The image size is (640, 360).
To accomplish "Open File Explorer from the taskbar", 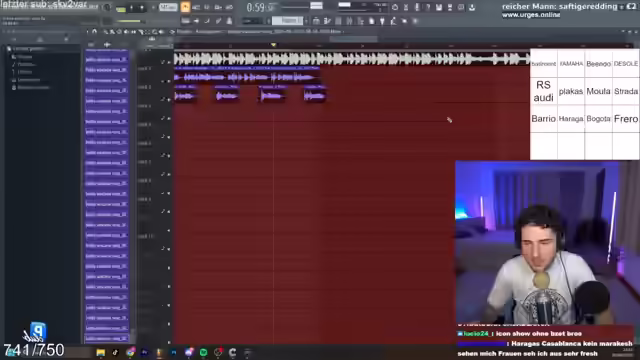I will point(100,352).
